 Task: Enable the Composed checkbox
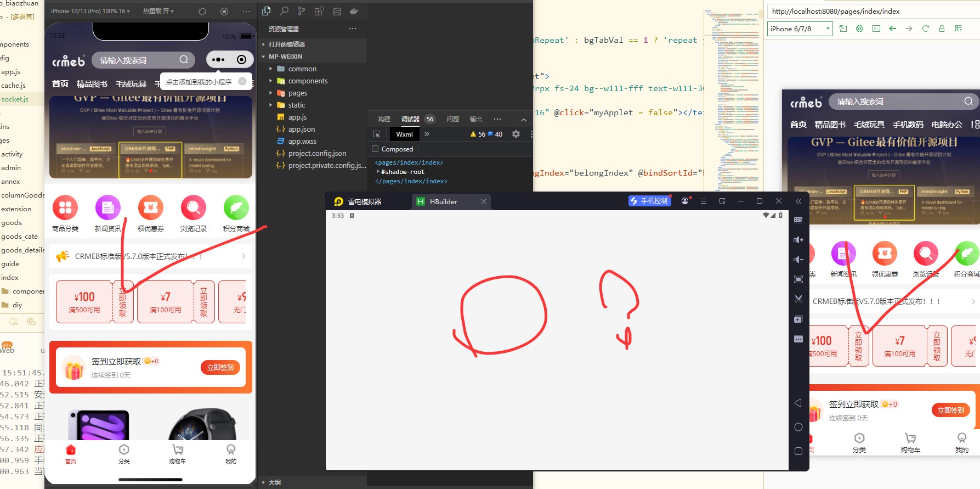pyautogui.click(x=376, y=149)
